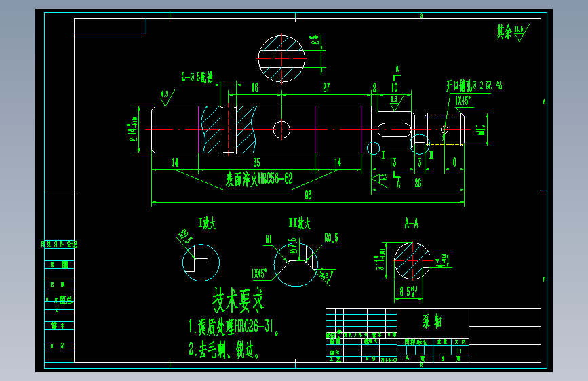Select note 2.去毛刺、锐边

[224, 350]
